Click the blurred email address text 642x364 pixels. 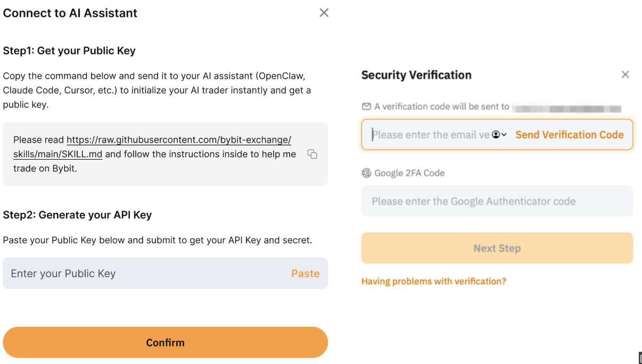click(x=567, y=108)
